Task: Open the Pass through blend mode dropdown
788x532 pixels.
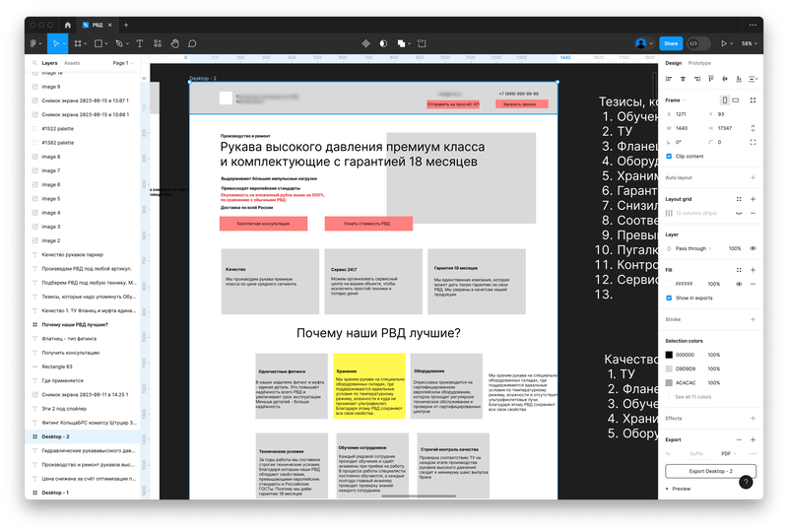Action: [x=693, y=248]
